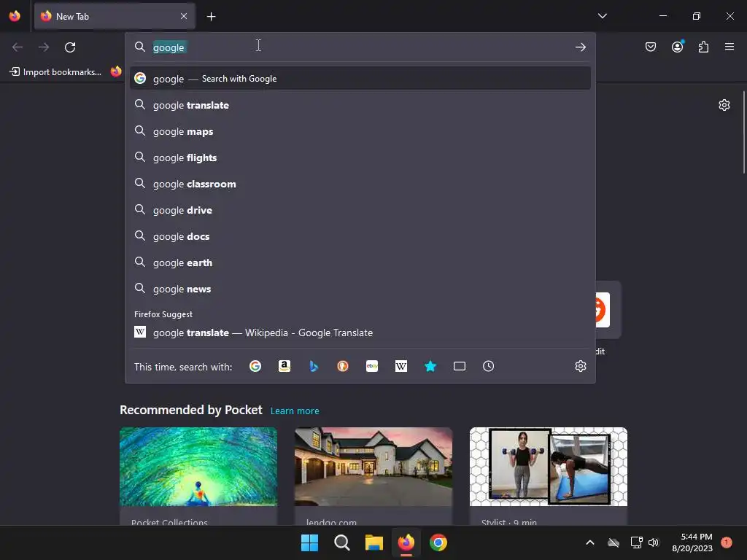Close the New Tab tab
Viewport: 747px width, 560px height.
[184, 16]
